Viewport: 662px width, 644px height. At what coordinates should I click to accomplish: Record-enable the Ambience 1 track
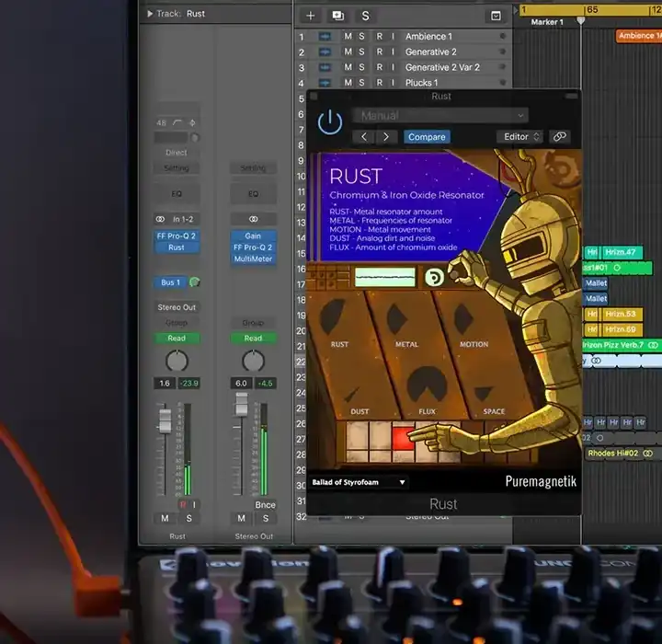(x=379, y=37)
